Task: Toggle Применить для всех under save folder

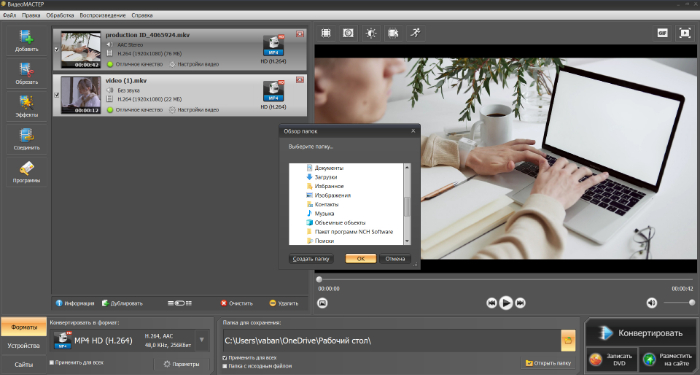Action: coord(225,358)
